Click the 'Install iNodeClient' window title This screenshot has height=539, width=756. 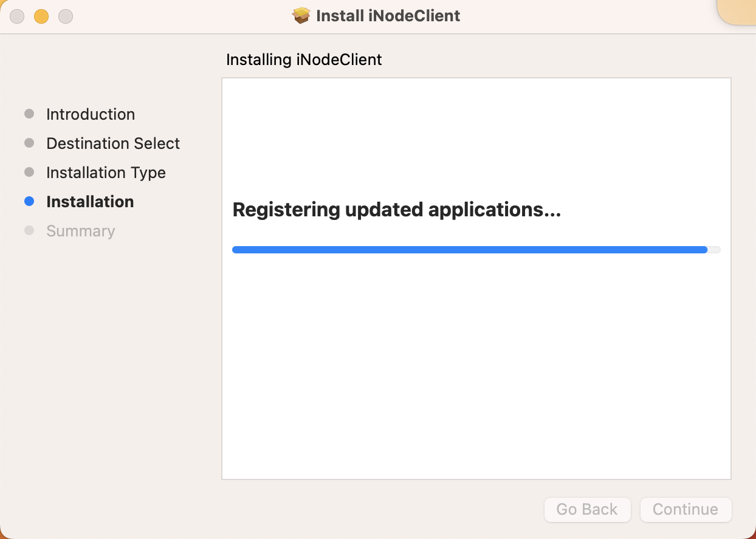click(388, 16)
